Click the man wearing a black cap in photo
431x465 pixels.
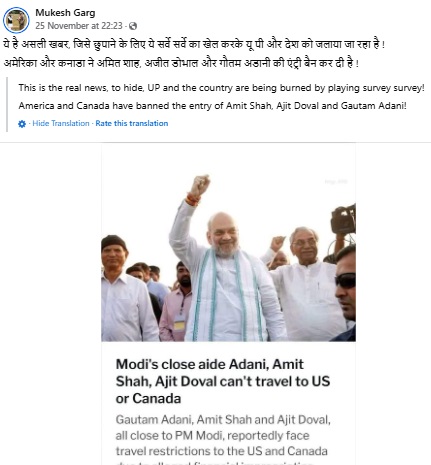click(122, 288)
